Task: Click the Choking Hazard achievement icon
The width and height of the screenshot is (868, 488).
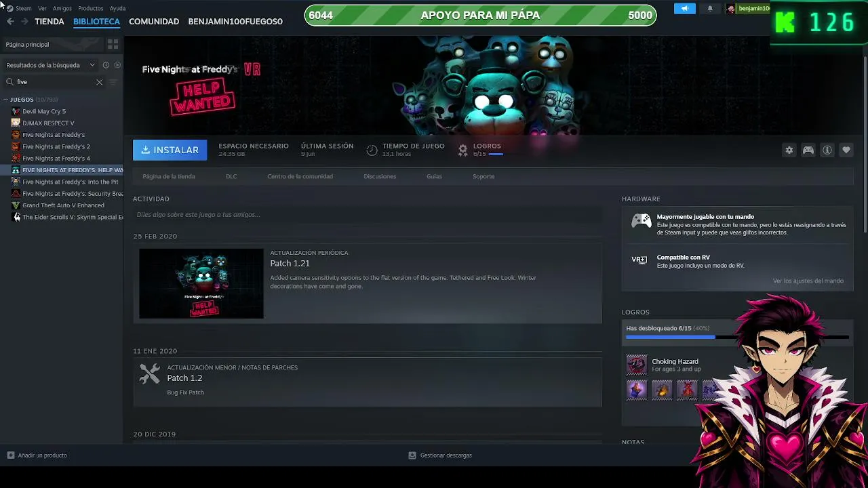Action: 637,365
